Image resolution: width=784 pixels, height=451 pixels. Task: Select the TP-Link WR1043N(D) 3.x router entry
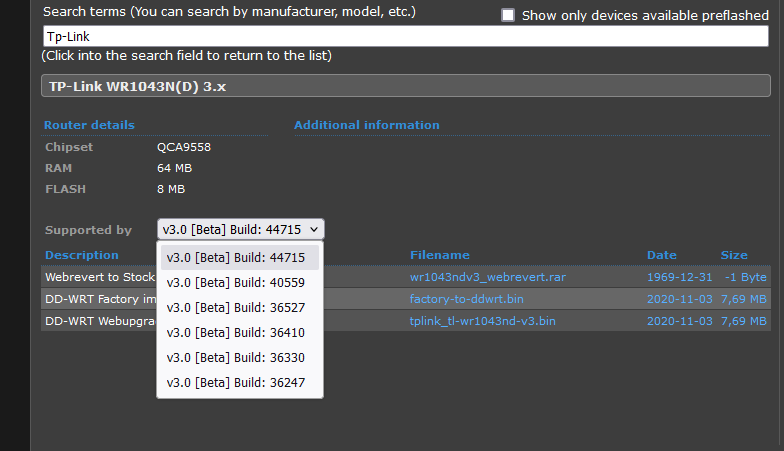pyautogui.click(x=406, y=86)
